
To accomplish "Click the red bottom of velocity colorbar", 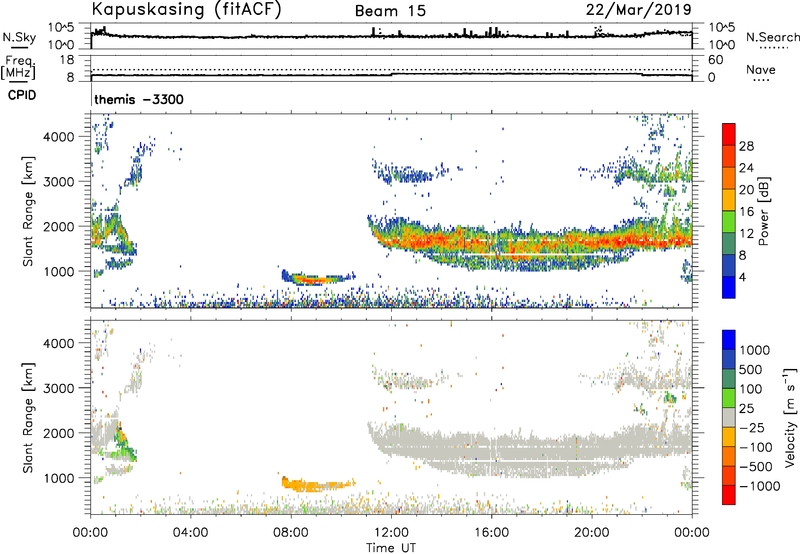I will [729, 495].
